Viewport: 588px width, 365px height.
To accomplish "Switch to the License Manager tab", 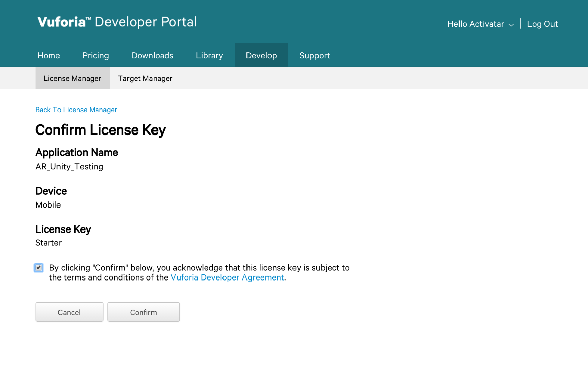I will point(72,78).
